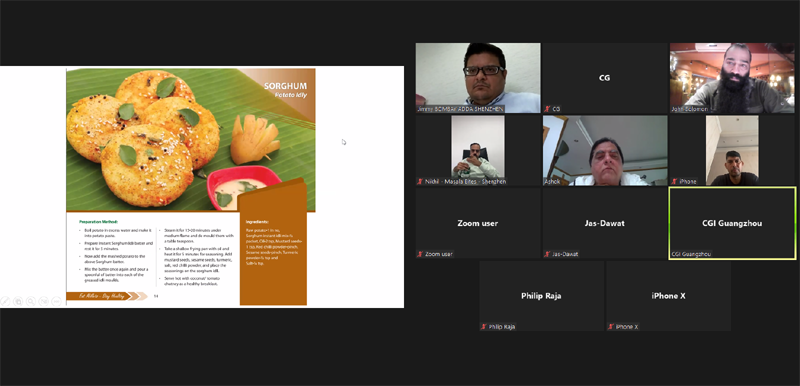Select the Philip Raja participant tile
The width and height of the screenshot is (800, 386).
[541, 296]
